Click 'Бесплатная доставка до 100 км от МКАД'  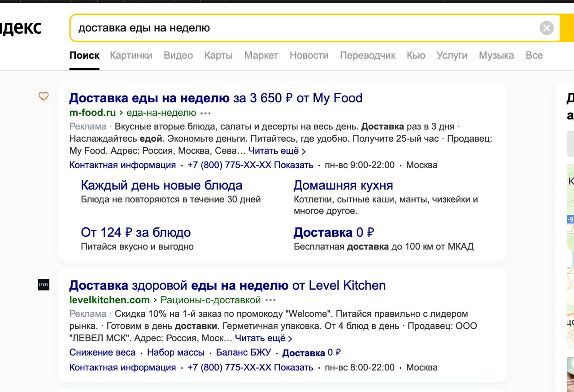[383, 247]
